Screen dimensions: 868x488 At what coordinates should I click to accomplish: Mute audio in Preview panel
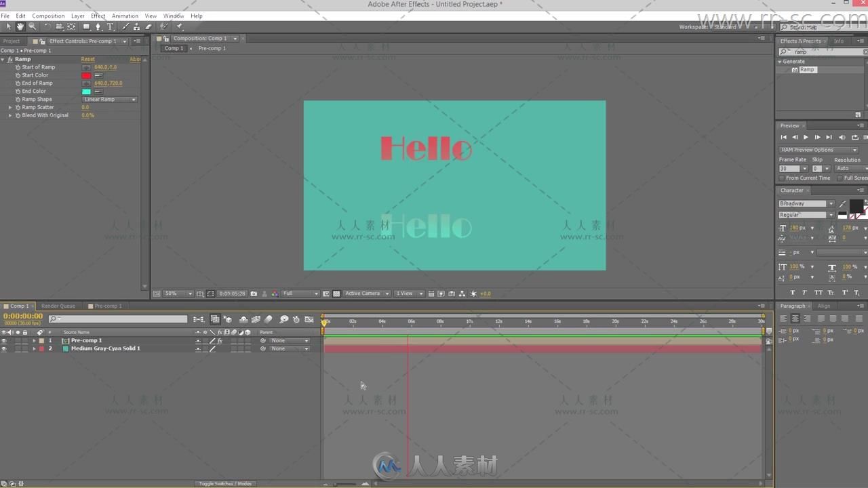pyautogui.click(x=842, y=137)
